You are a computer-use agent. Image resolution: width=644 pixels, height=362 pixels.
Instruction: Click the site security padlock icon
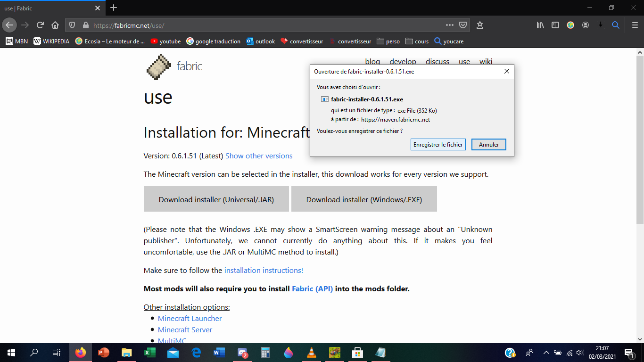(85, 25)
